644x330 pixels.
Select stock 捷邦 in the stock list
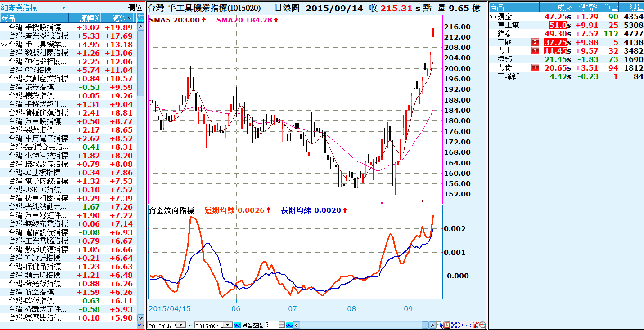[566, 59]
